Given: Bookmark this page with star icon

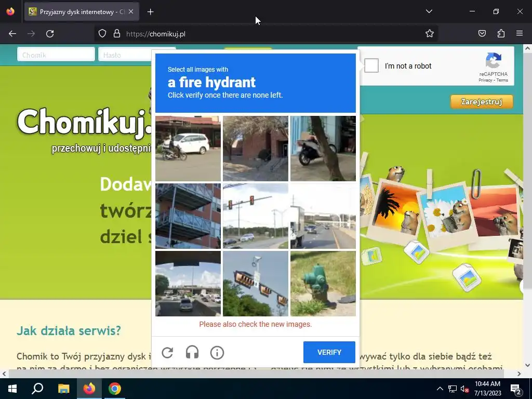Looking at the screenshot, I should pos(430,34).
